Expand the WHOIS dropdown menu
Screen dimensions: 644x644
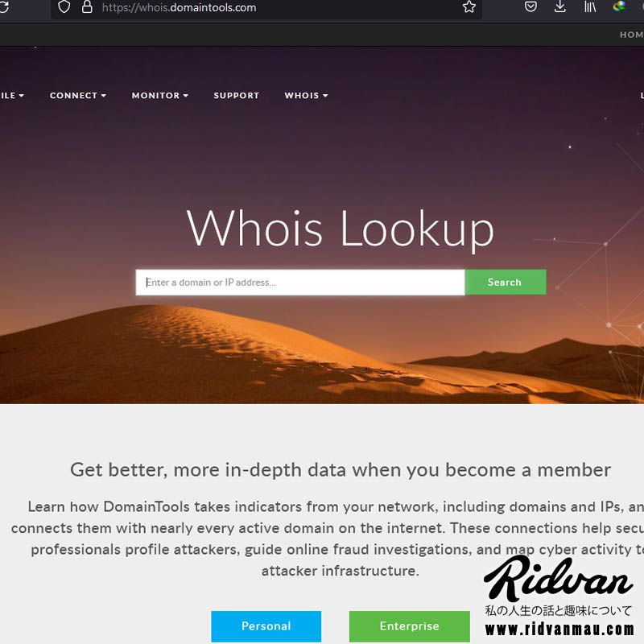tap(307, 96)
